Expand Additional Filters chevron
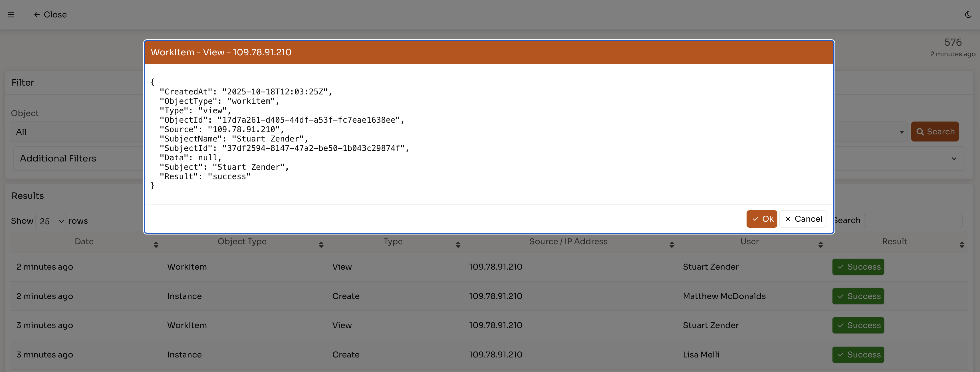Viewport: 980px width, 372px height. click(x=954, y=159)
